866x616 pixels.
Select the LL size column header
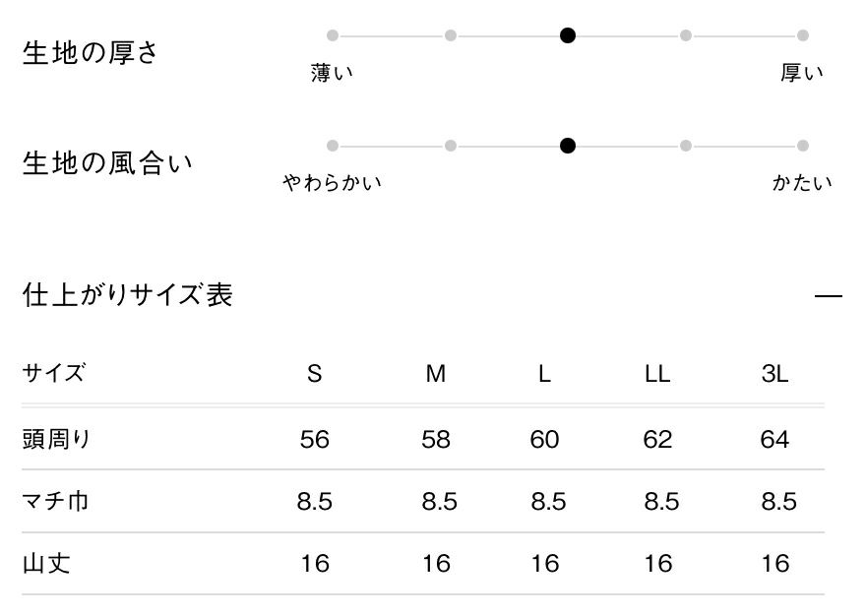click(657, 374)
